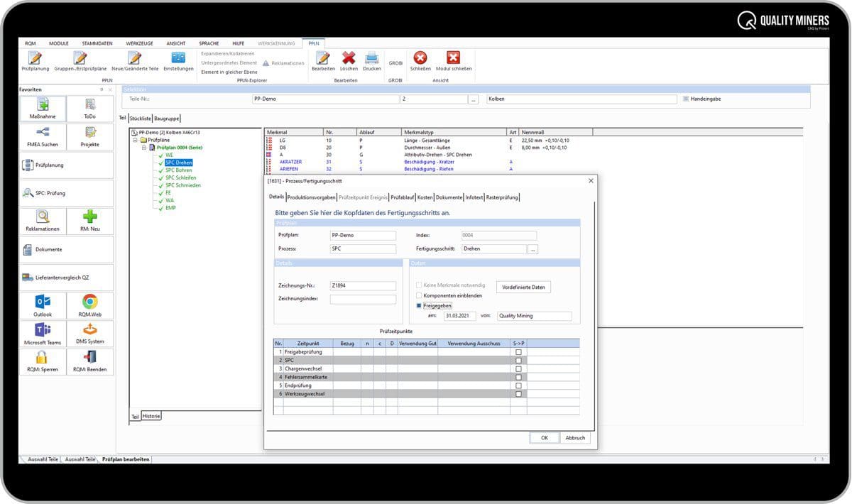Click the RM: Neu green plus tile
Screen dimensions: 852x504
coord(89,221)
